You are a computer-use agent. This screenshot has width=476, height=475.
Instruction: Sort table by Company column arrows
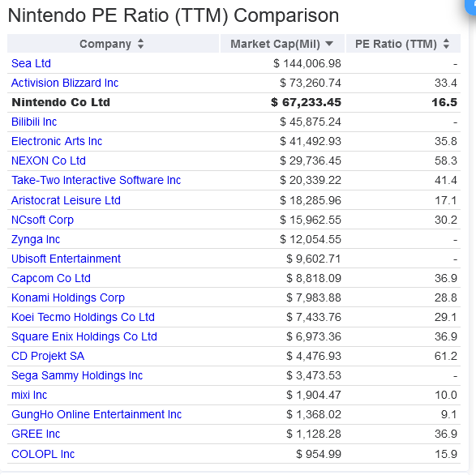click(x=140, y=44)
